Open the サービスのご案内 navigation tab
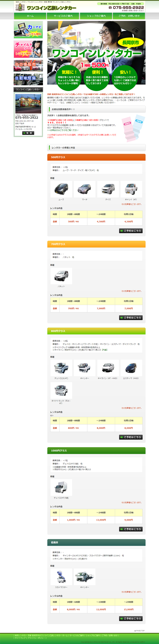159x644 pixels. (x=63, y=16)
